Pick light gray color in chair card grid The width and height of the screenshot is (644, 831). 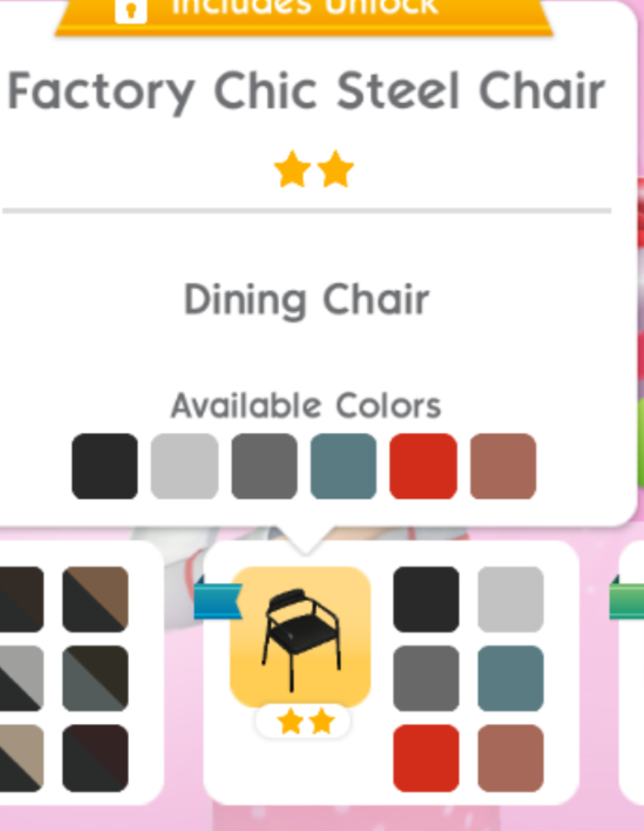click(510, 599)
